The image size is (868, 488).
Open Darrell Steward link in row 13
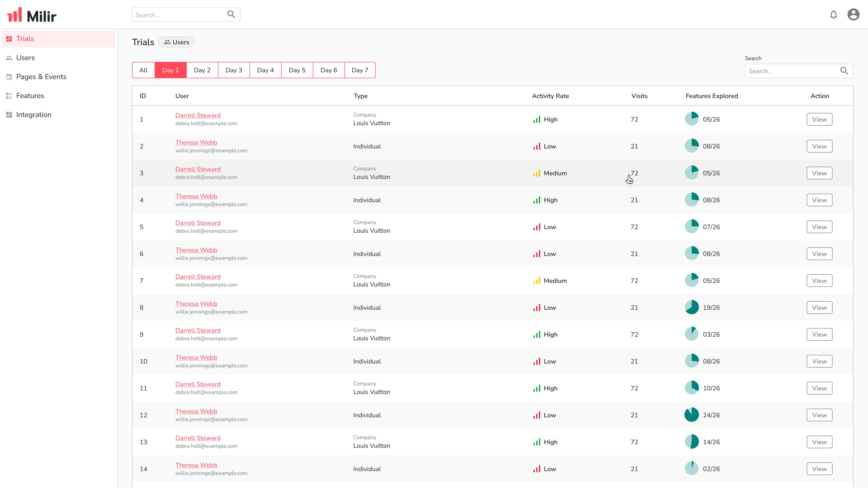[x=198, y=438]
